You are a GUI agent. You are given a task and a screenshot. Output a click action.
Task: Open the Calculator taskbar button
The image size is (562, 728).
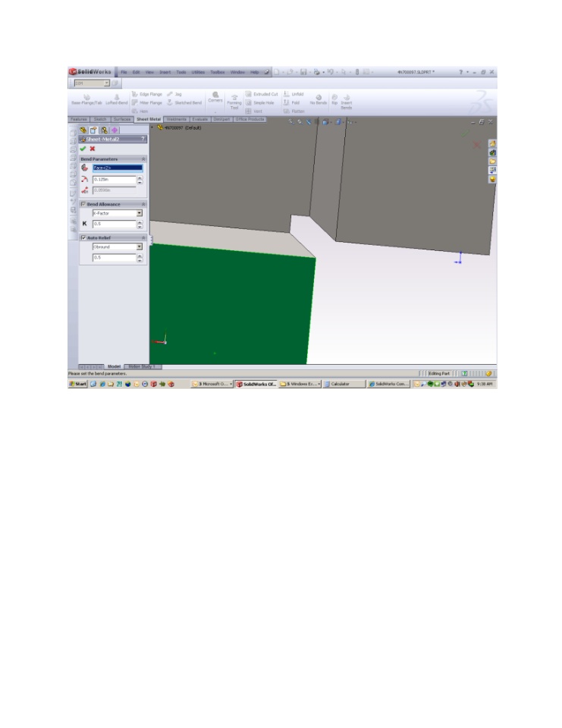(343, 384)
